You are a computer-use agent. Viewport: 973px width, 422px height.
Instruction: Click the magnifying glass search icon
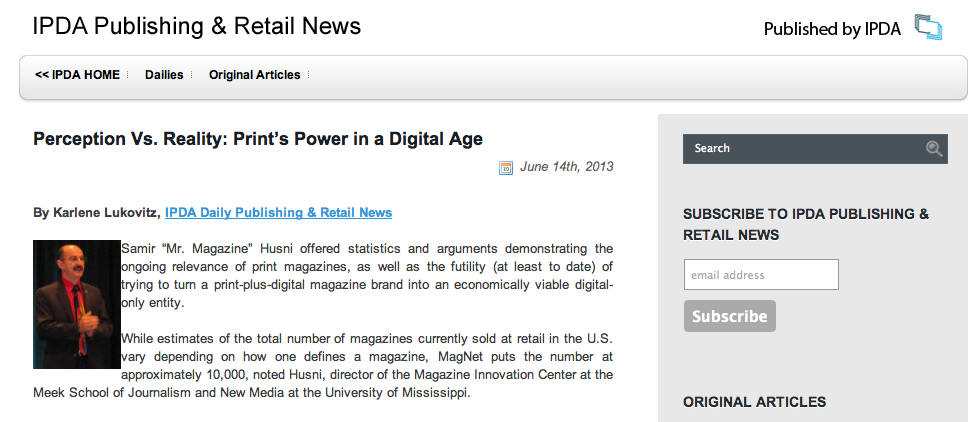[934, 149]
